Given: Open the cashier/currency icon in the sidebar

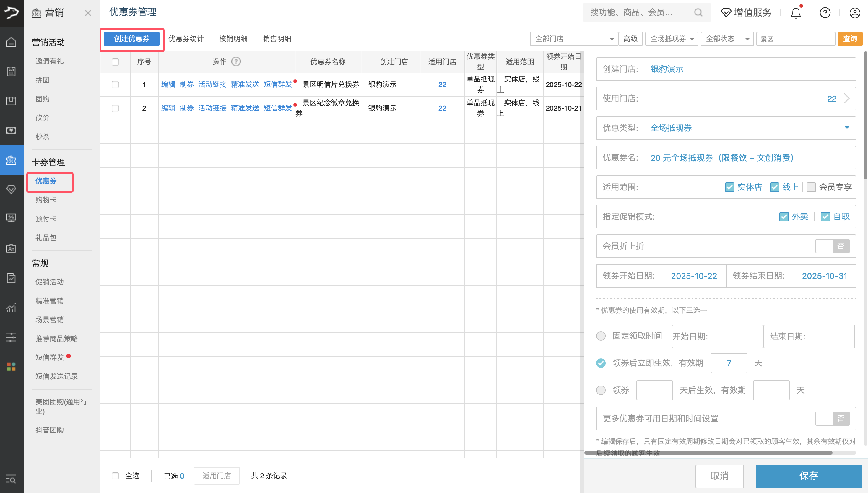Looking at the screenshot, I should click(x=11, y=130).
